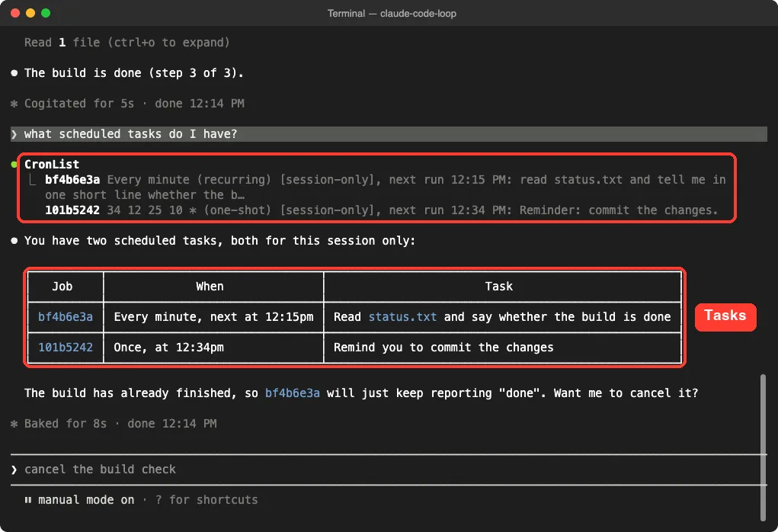This screenshot has height=532, width=778.
Task: Click the bf4b6e3a job ID in the table
Action: coord(66,317)
